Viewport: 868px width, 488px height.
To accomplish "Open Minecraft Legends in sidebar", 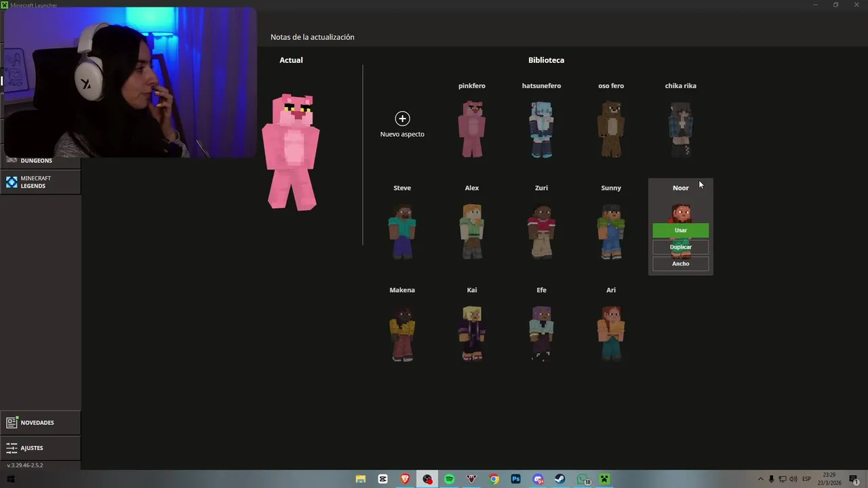I will (41, 182).
